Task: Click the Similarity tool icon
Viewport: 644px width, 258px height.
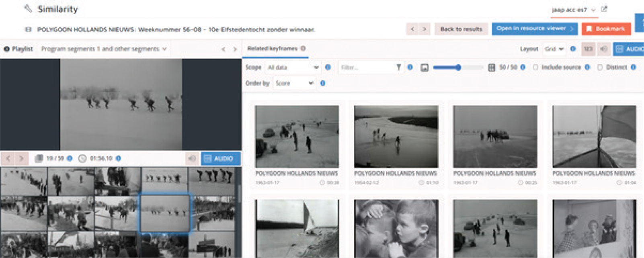Action: click(28, 8)
